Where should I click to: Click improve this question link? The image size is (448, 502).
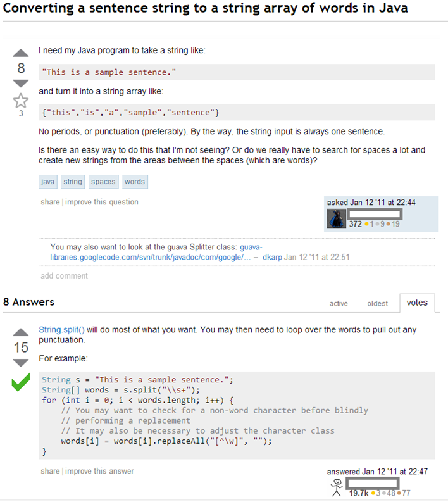point(102,202)
